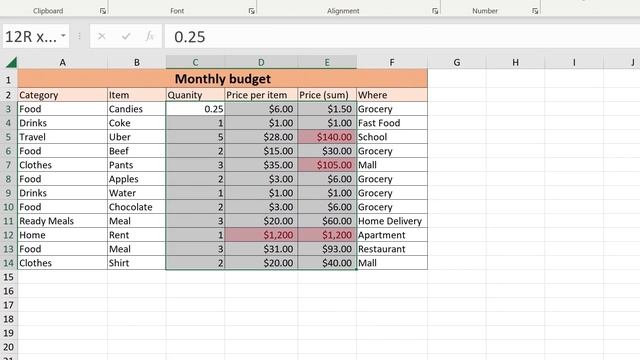
Task: Select column G header
Action: pyautogui.click(x=457, y=62)
